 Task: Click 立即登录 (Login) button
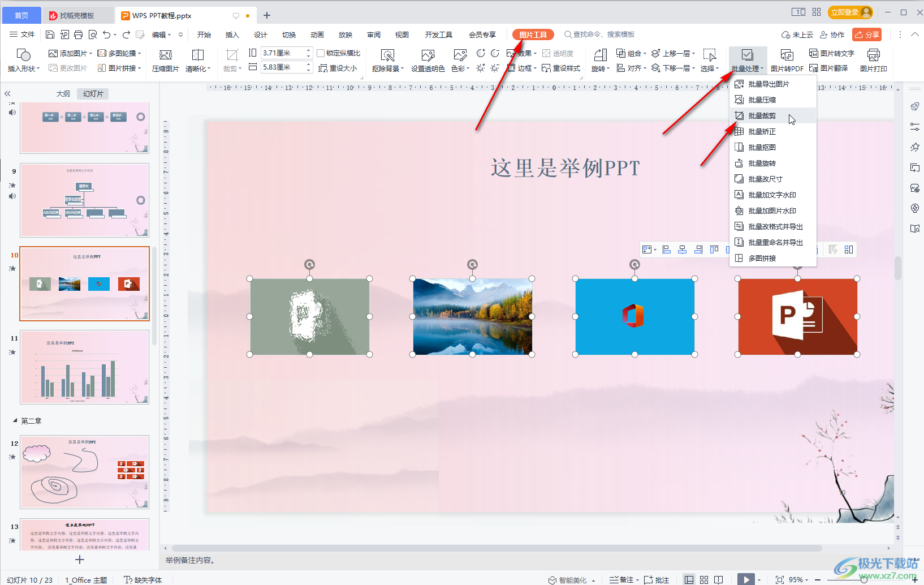coord(850,12)
